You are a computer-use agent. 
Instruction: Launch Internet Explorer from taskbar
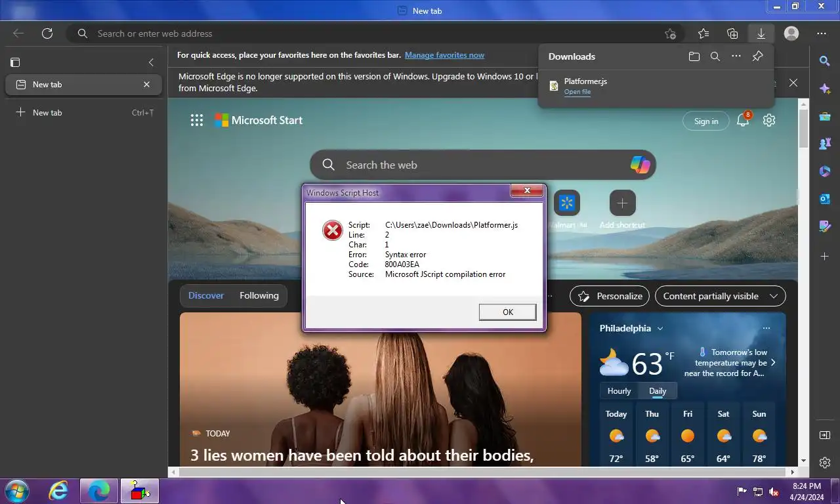(x=58, y=491)
